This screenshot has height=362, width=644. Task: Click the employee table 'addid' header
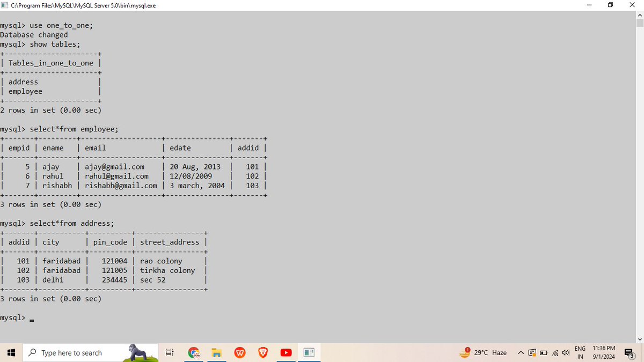pos(248,147)
